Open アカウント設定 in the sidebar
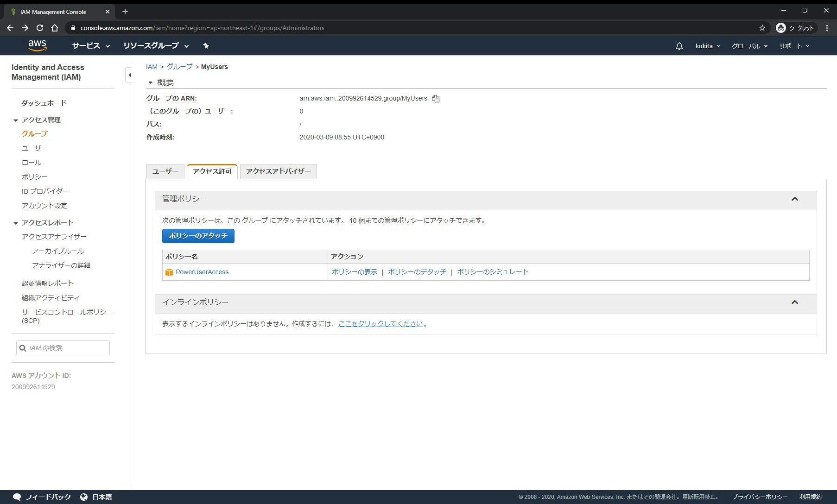Image resolution: width=837 pixels, height=504 pixels. (x=44, y=206)
